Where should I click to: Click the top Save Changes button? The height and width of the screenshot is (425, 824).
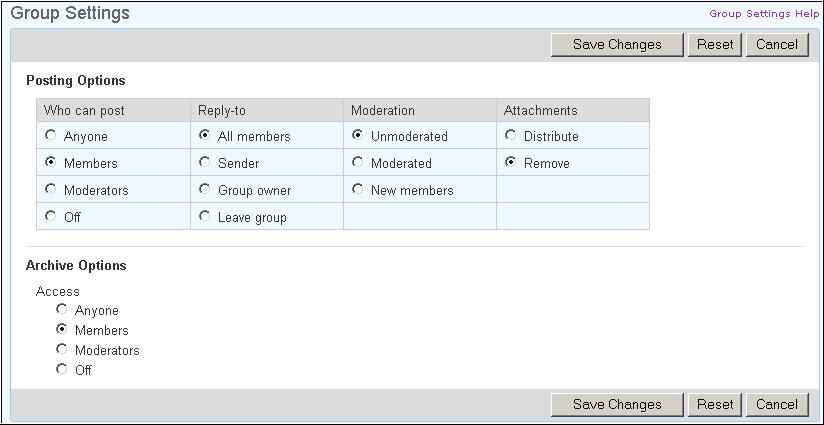point(617,45)
